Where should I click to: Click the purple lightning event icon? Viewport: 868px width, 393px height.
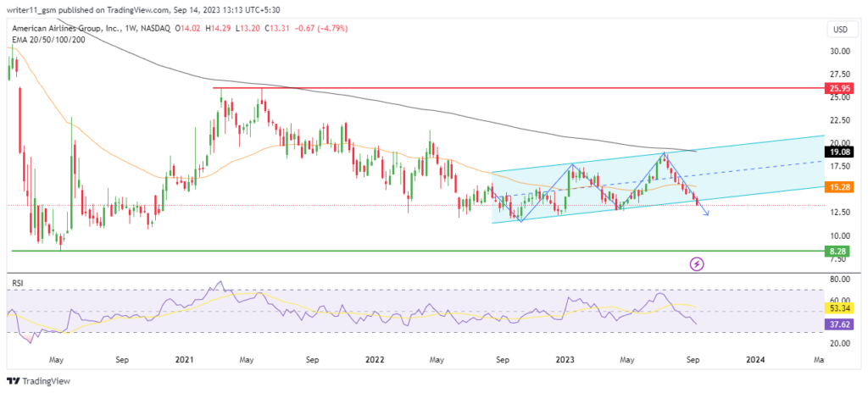pyautogui.click(x=698, y=264)
